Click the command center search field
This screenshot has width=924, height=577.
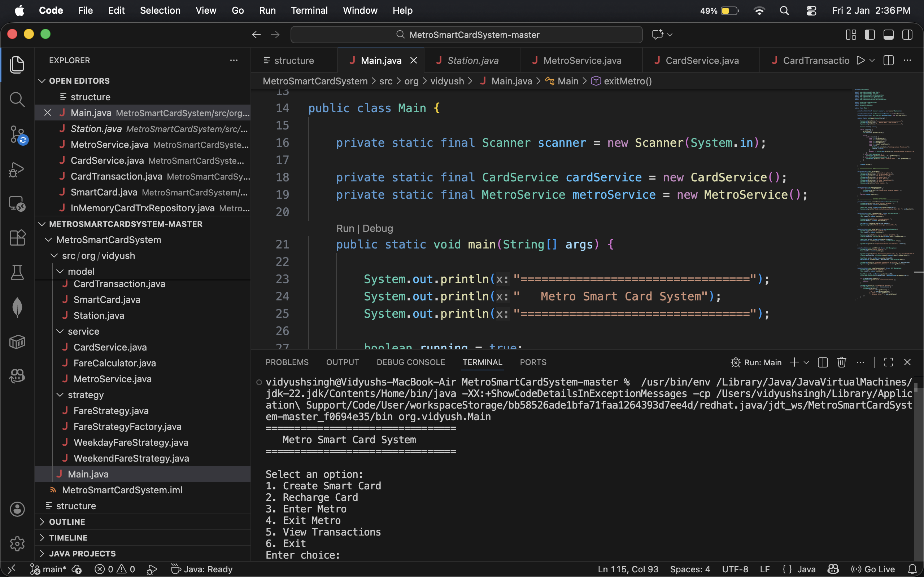[466, 35]
